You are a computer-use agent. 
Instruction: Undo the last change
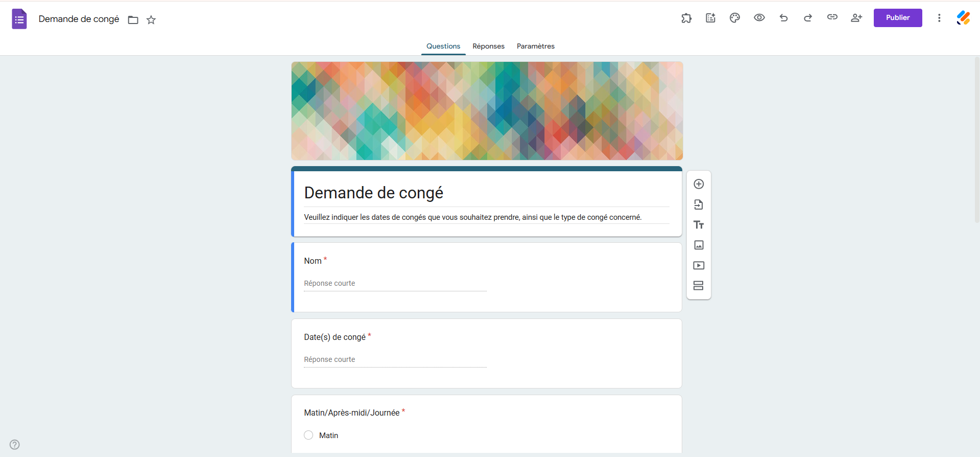(783, 18)
